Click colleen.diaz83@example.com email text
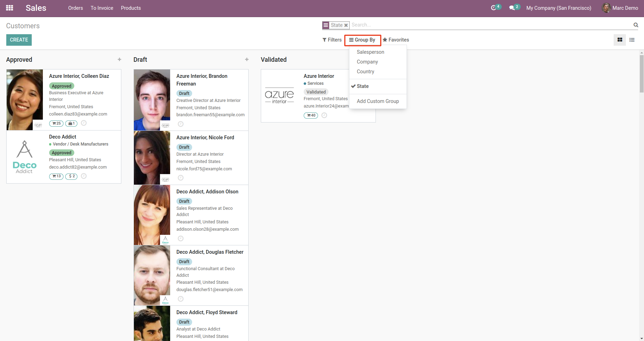 coord(78,114)
